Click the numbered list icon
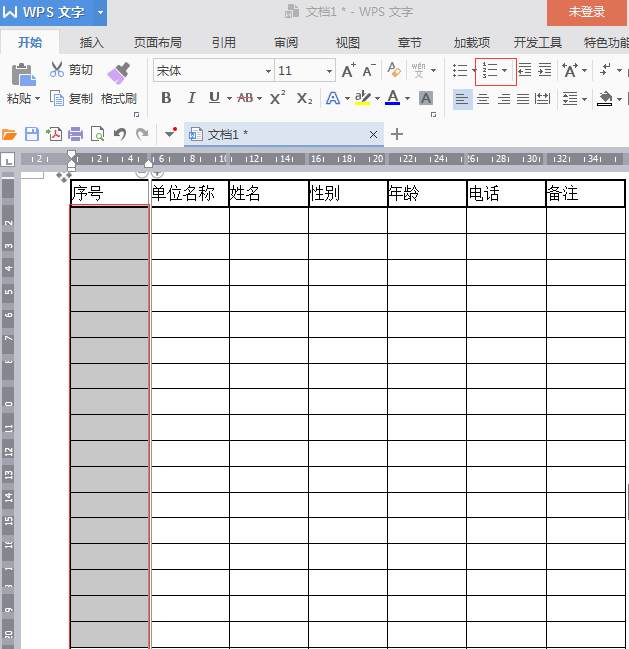 tap(490, 70)
